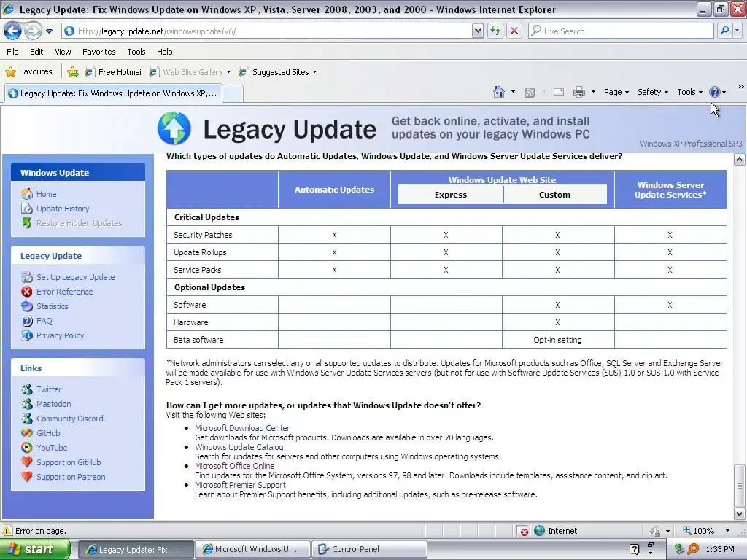Run search with the magnifier button
The height and width of the screenshot is (560, 747).
click(x=724, y=31)
